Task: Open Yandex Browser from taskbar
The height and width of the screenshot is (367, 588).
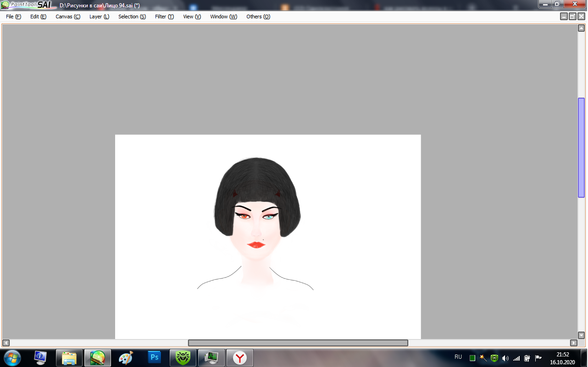Action: tap(239, 357)
